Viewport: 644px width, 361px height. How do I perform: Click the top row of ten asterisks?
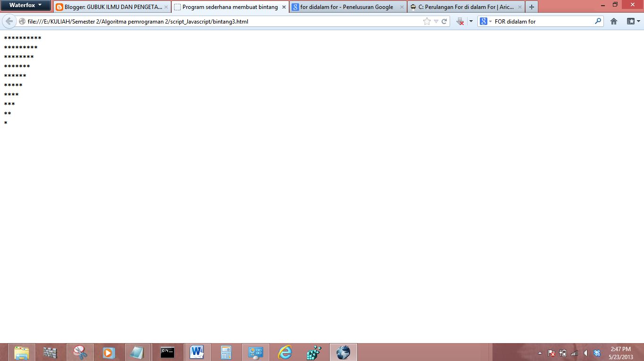22,38
